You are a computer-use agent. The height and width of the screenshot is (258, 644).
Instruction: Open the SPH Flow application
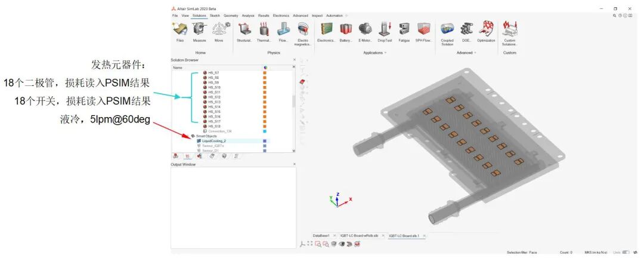424,32
